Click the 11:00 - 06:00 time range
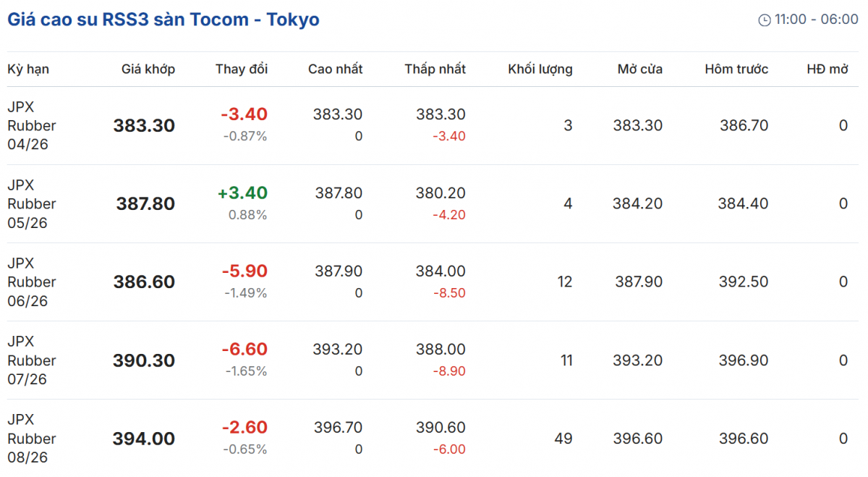Viewport: 868px width, 477px height. click(817, 20)
